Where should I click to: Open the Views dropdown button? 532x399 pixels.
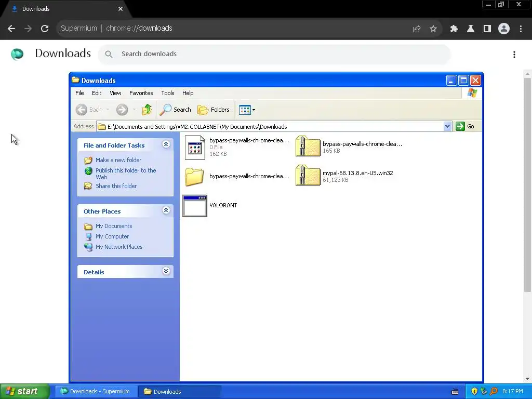point(247,110)
